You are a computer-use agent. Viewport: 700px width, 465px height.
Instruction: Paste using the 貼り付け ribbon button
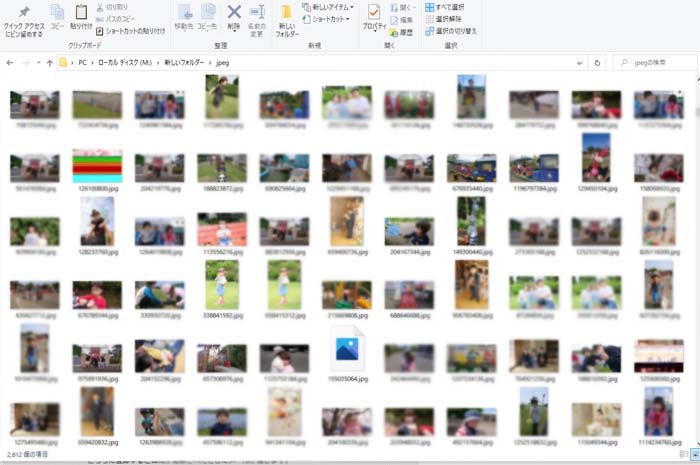pyautogui.click(x=81, y=17)
